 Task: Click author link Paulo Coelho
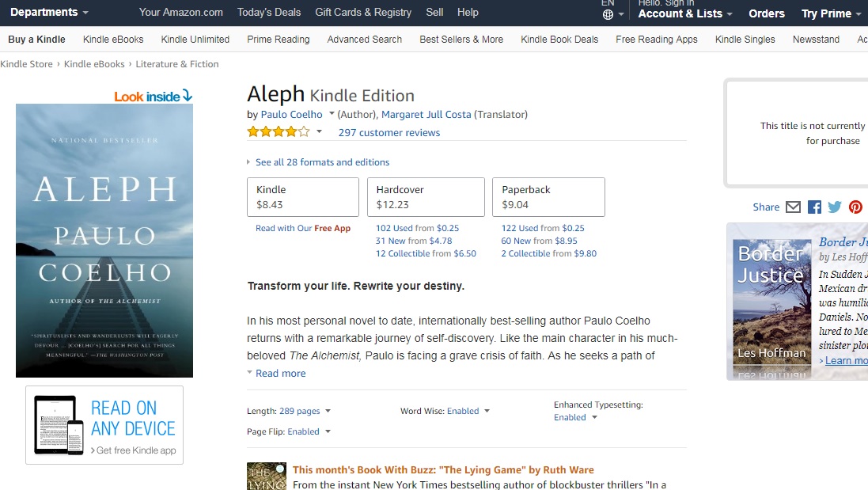click(291, 115)
